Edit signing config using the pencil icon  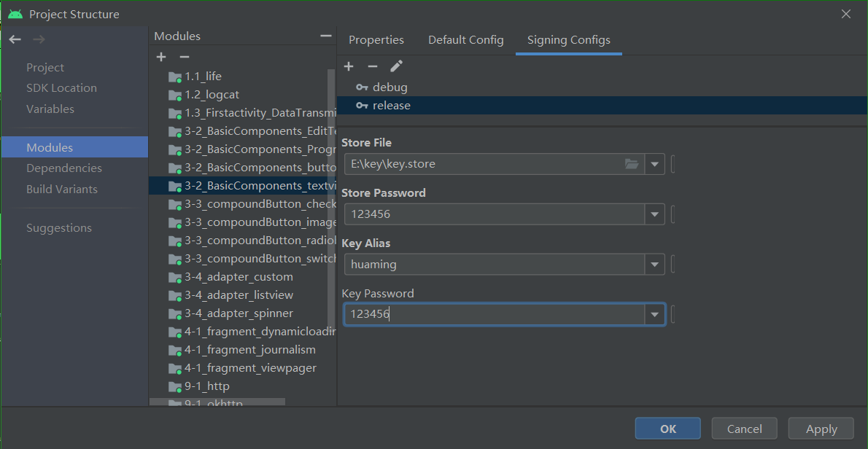coord(396,66)
